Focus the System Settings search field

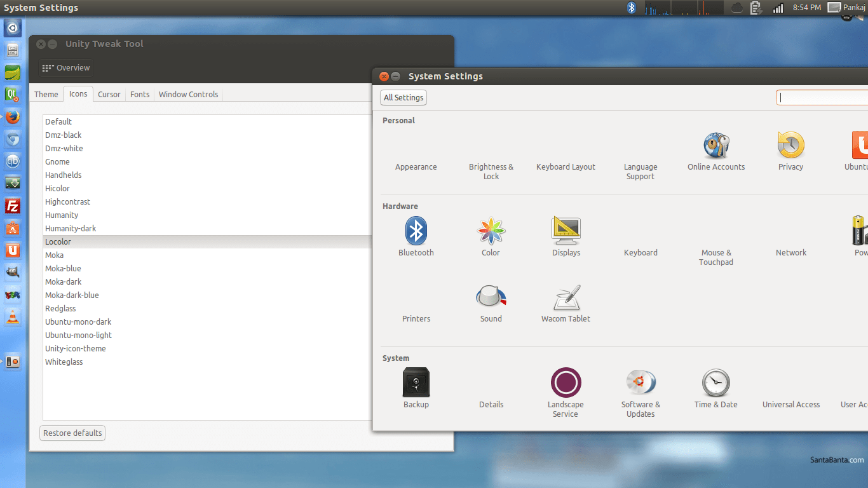point(822,97)
